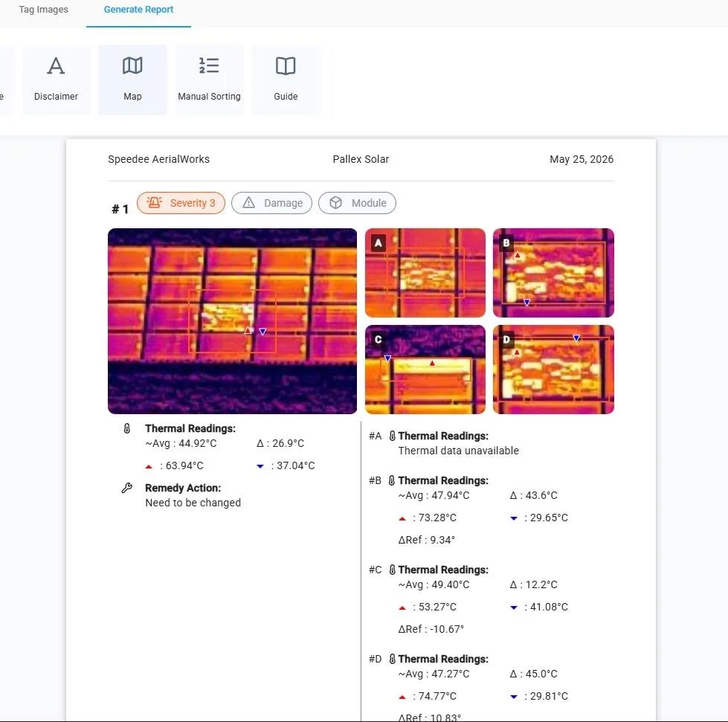
Task: Click the Need to be changed text
Action: [193, 503]
